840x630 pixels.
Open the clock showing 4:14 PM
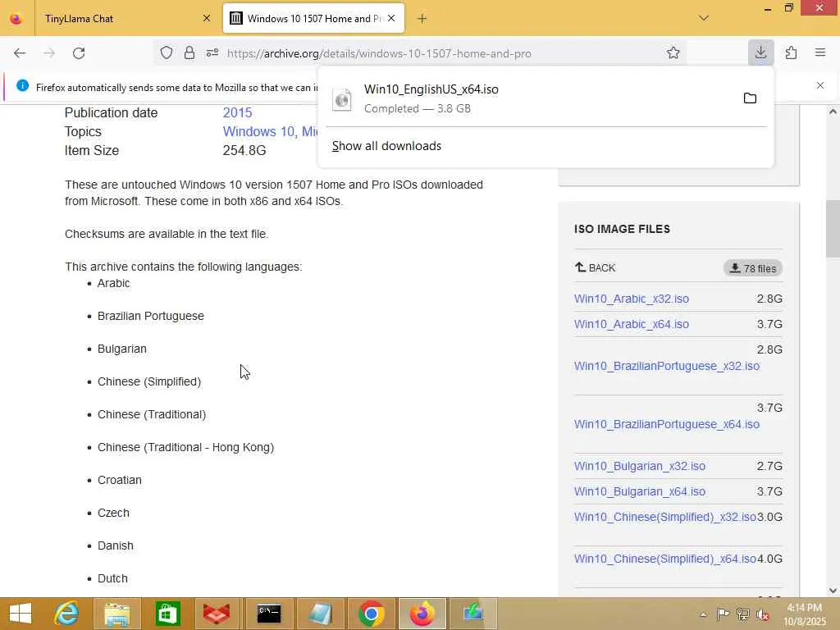point(805,614)
